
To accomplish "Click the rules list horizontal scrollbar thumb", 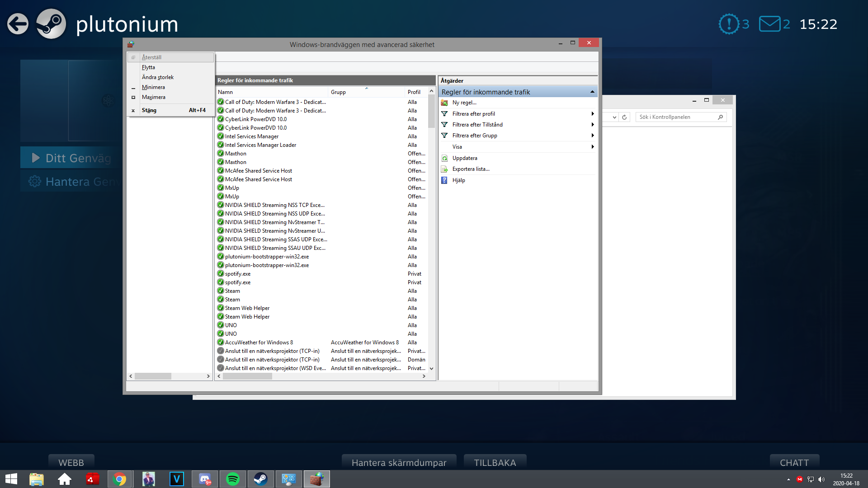I will tap(247, 376).
